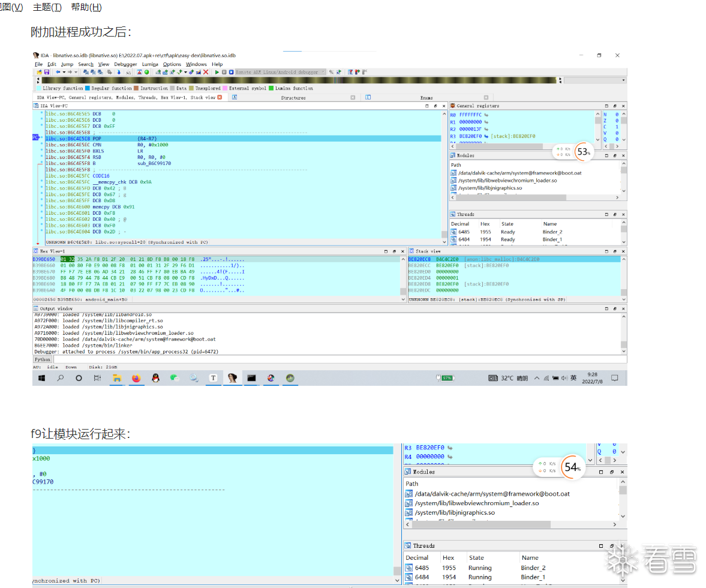Switch to IDA icon on taskbar
The width and height of the screenshot is (706, 588).
pos(232,378)
